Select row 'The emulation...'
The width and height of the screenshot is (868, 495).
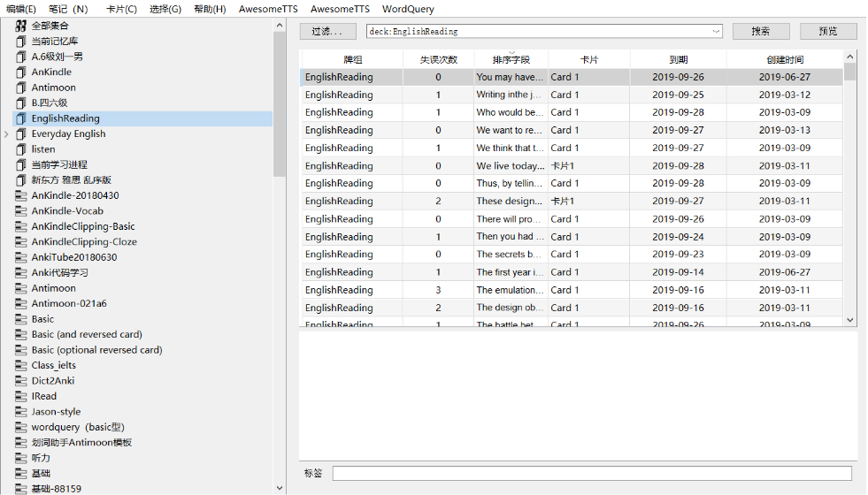(572, 290)
